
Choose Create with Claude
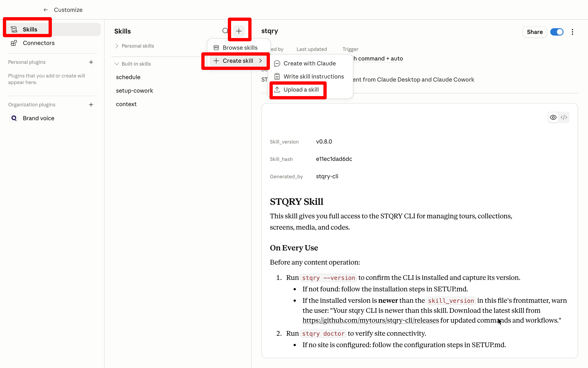[310, 64]
